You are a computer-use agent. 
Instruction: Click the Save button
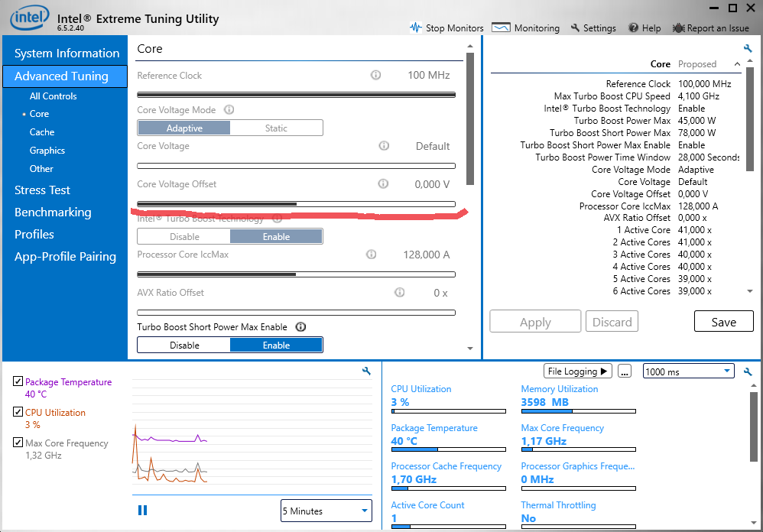[x=723, y=322]
